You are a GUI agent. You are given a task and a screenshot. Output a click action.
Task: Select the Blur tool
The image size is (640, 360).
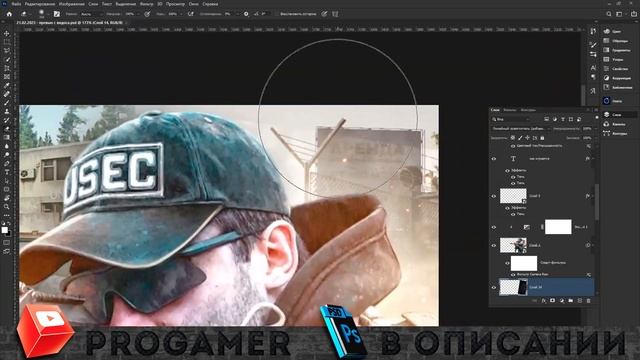click(7, 146)
